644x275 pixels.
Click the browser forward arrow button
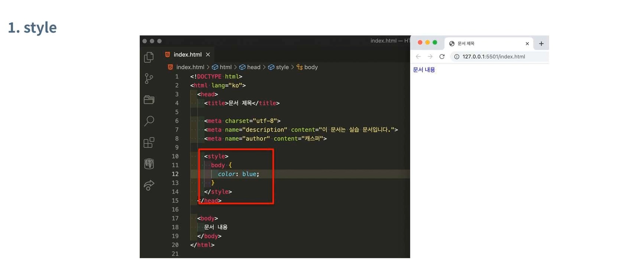click(x=430, y=56)
